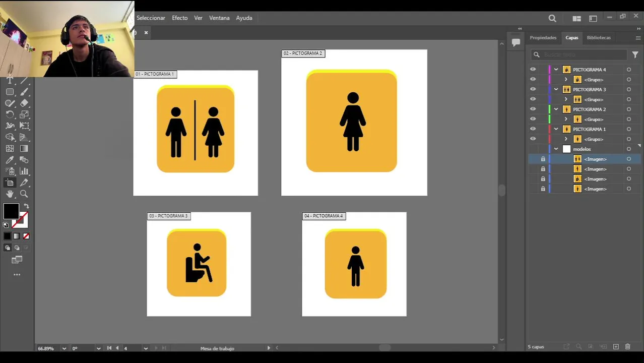Screen dimensions: 644x363
Task: Click the layers filter funnel icon
Action: [635, 54]
